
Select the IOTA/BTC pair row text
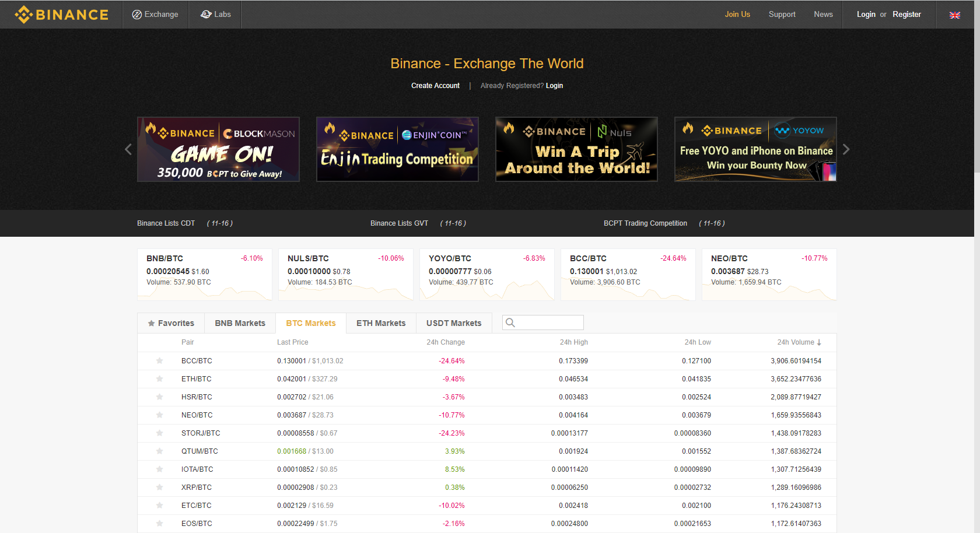[x=197, y=469]
